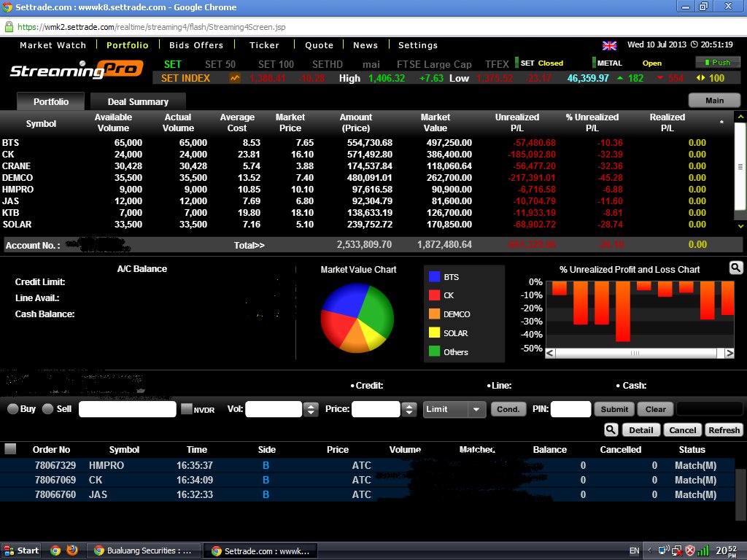The height and width of the screenshot is (560, 747).
Task: Open the SET INDEX chart icon
Action: coord(235,77)
